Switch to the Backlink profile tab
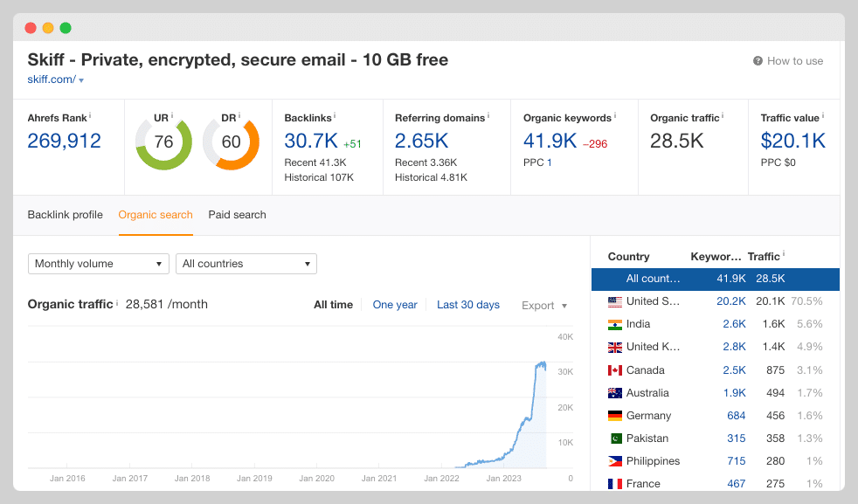 [66, 215]
